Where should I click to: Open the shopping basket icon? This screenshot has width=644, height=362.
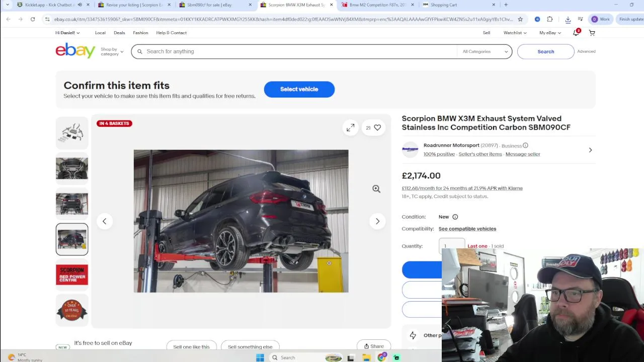592,33
